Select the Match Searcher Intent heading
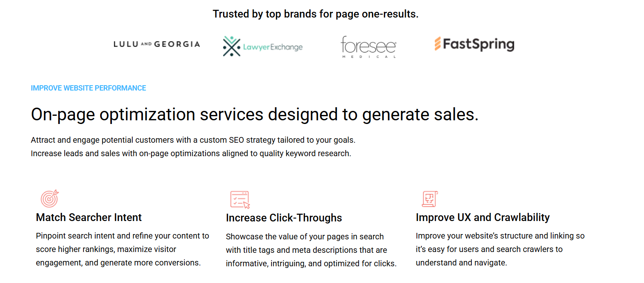Viewport: 644px width, 283px height. [89, 217]
